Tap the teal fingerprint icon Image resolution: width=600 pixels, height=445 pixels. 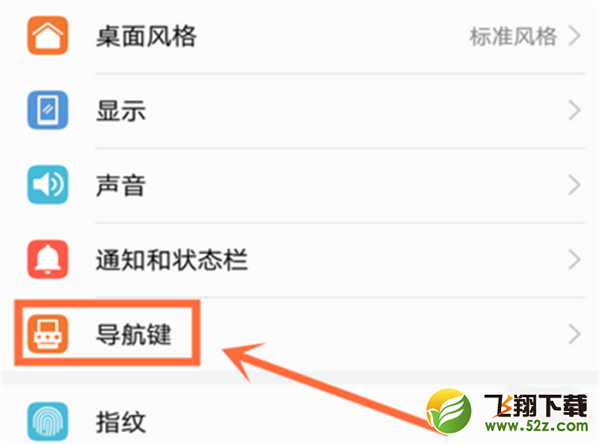48,421
